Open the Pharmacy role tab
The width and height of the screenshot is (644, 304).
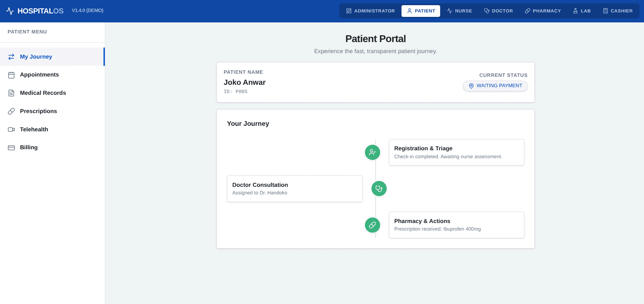pyautogui.click(x=543, y=11)
